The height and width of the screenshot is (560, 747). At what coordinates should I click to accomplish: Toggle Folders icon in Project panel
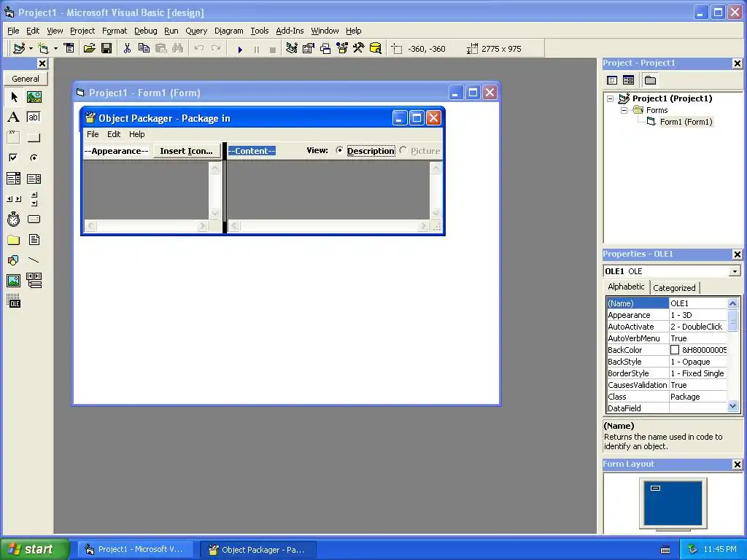(650, 80)
